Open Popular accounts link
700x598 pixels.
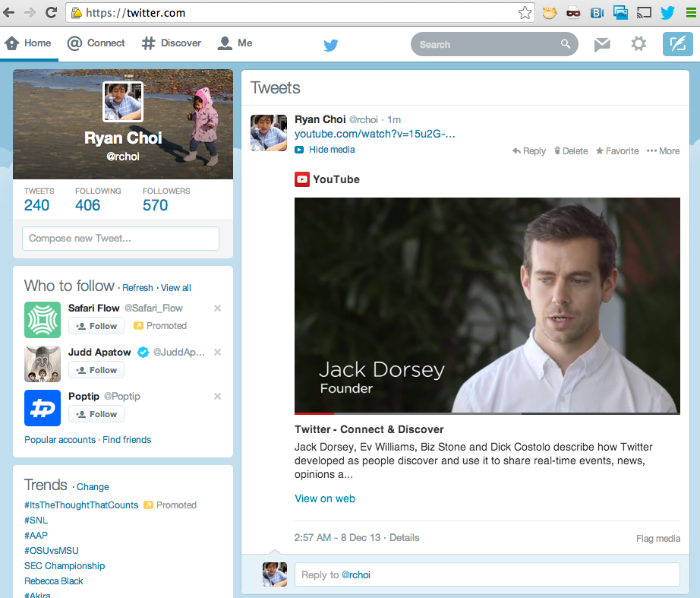[60, 440]
